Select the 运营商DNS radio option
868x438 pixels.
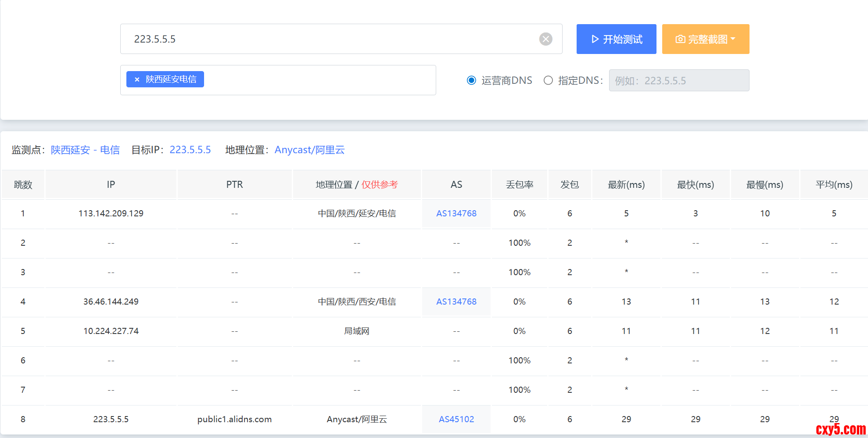(471, 80)
